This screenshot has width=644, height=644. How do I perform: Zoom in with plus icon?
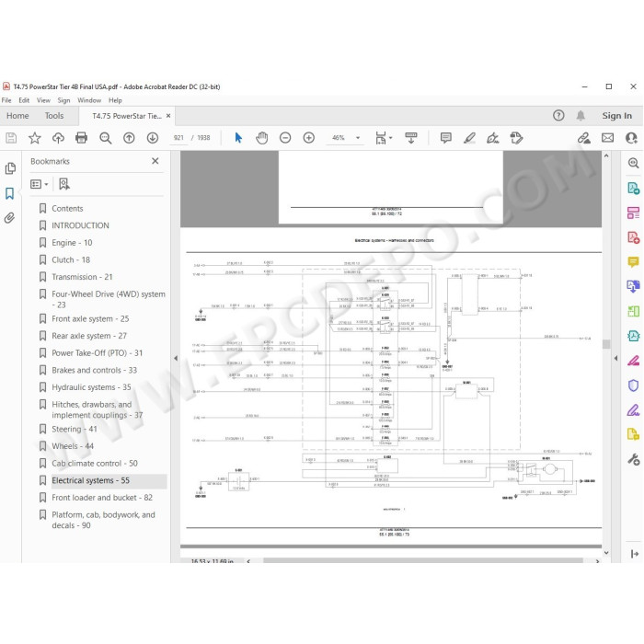pos(309,138)
